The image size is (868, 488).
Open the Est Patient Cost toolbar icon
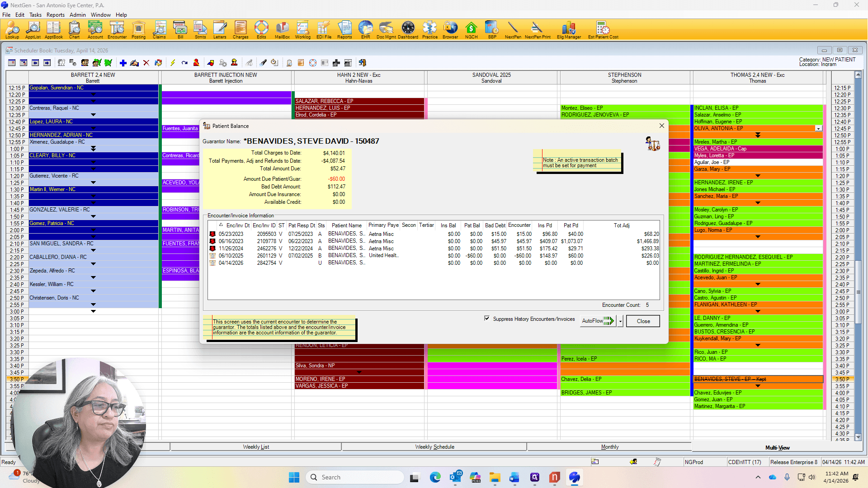pyautogui.click(x=603, y=30)
